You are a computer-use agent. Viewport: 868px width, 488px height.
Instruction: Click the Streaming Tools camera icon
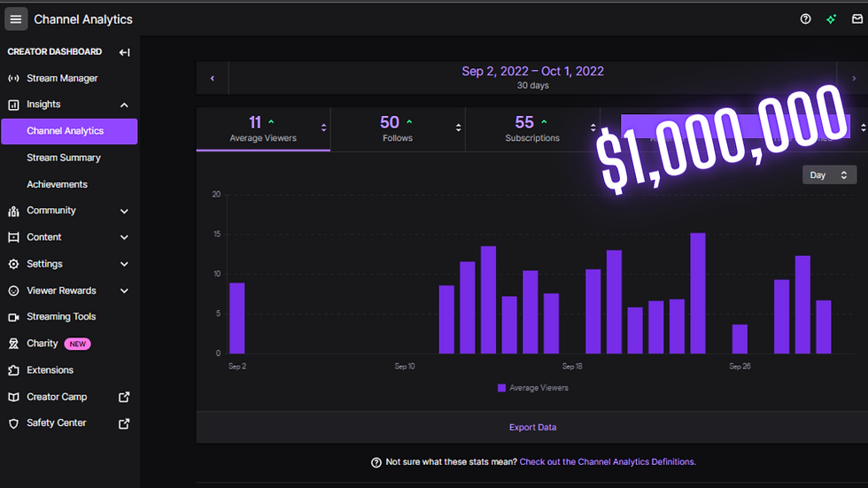click(14, 317)
